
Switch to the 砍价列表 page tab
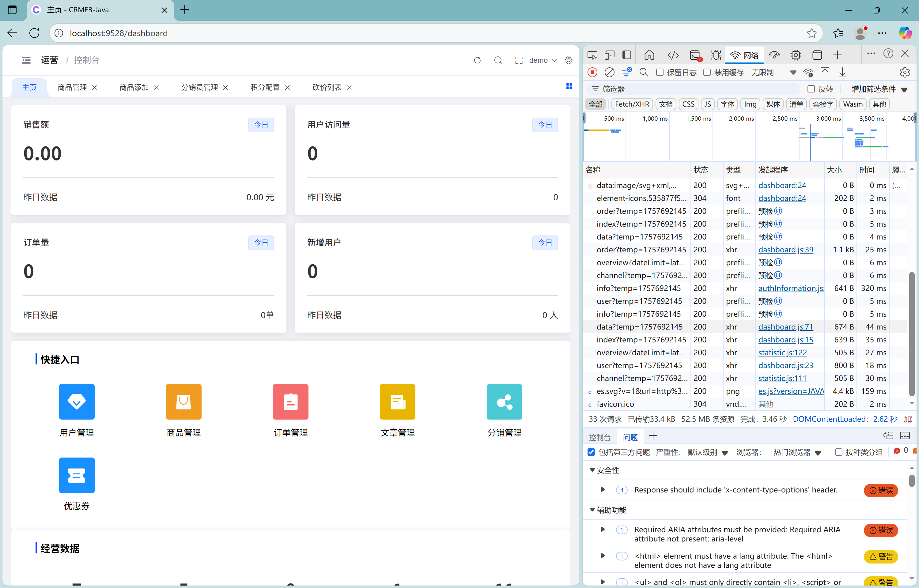327,88
